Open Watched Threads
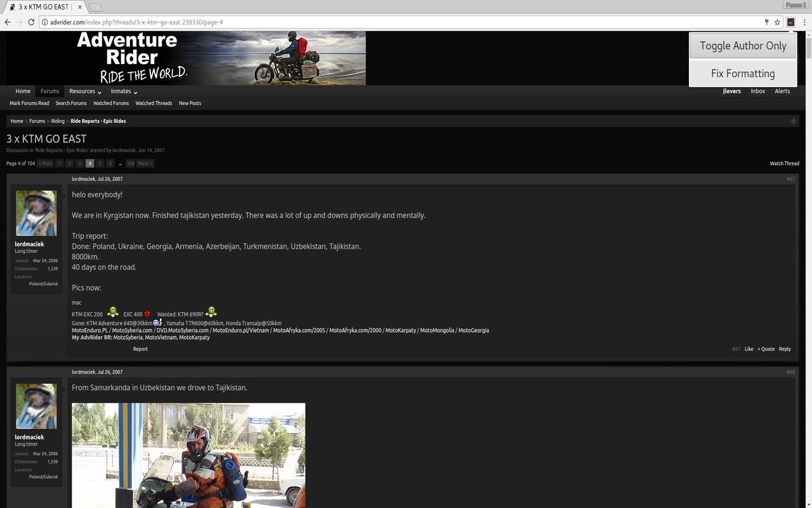 pos(154,104)
